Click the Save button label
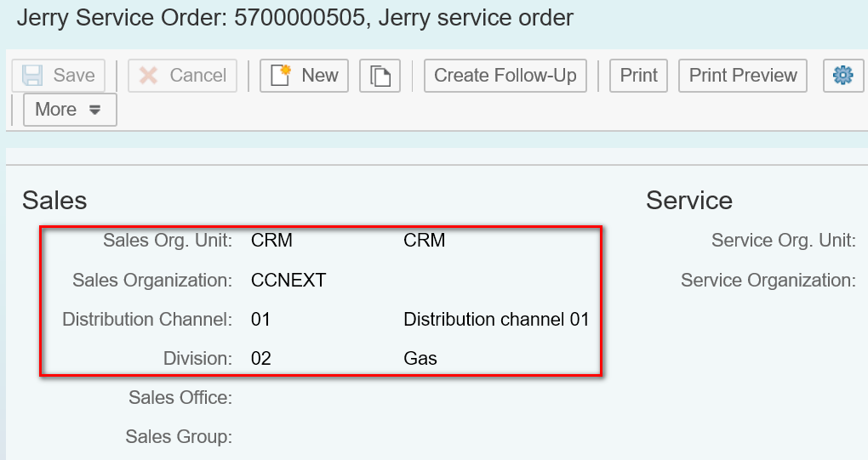 click(74, 75)
